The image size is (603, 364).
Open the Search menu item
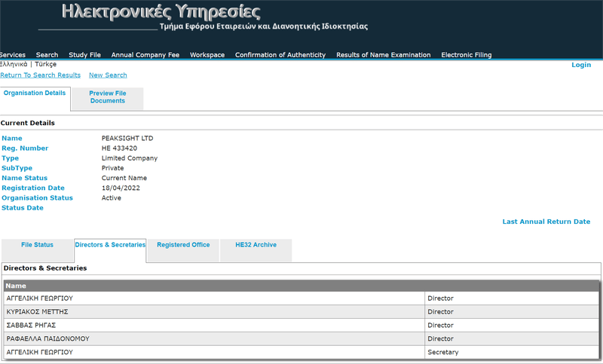click(x=47, y=55)
